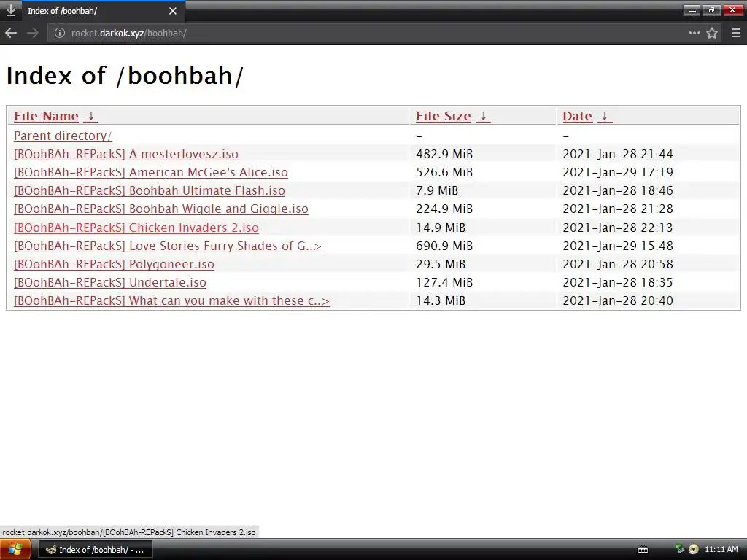Download Boohbah Wiggle and Giggle.iso
The width and height of the screenshot is (747, 560).
(161, 209)
